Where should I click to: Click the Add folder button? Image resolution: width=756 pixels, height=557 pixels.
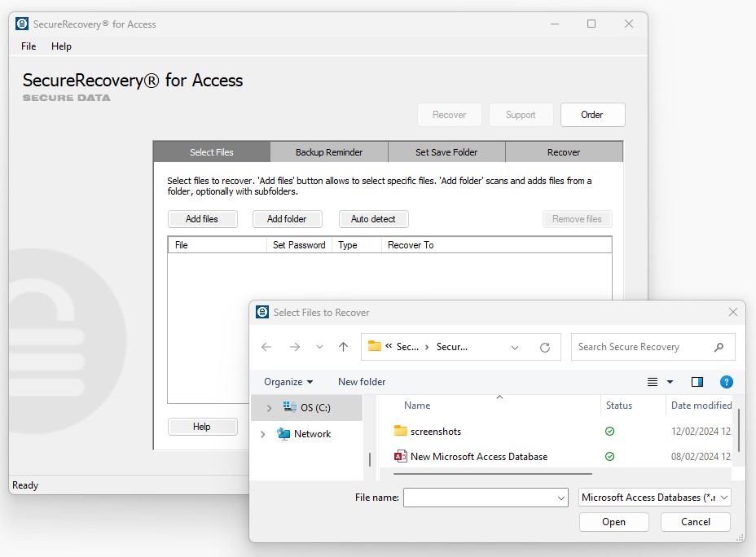(287, 218)
